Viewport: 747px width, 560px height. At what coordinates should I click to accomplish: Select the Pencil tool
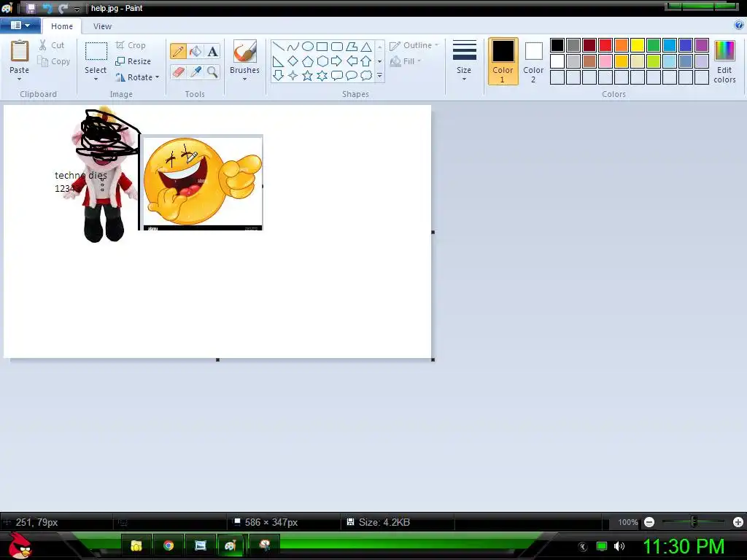[178, 51]
